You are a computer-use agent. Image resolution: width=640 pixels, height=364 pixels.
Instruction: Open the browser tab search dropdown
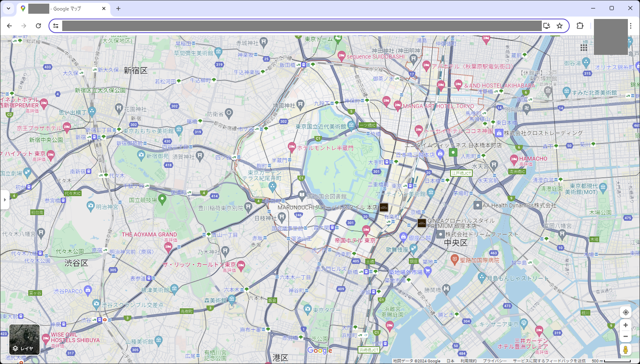pos(8,8)
